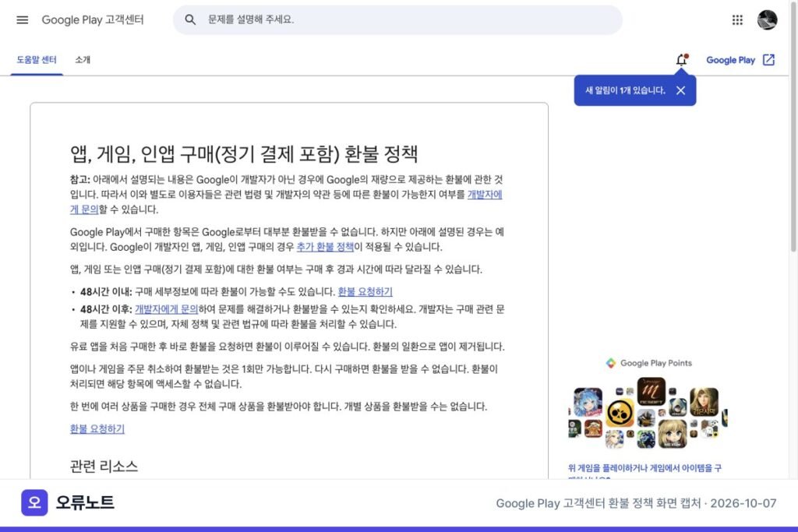Open the 추가 환불 정책 link
This screenshot has height=532, width=798.
click(325, 247)
